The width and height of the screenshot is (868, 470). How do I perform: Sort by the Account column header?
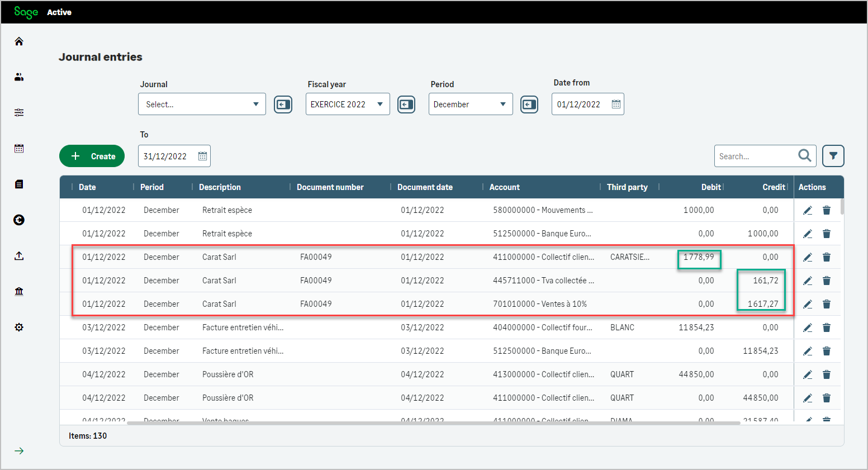tap(505, 187)
